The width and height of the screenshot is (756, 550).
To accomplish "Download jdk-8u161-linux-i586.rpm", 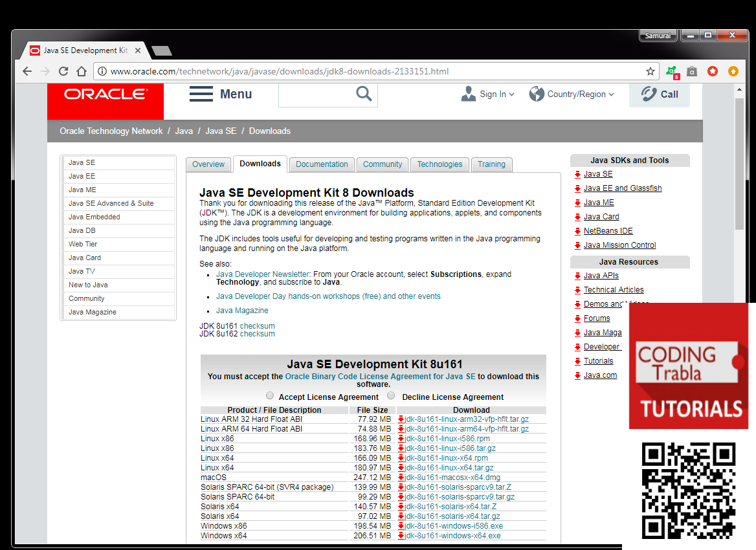I will [x=447, y=439].
